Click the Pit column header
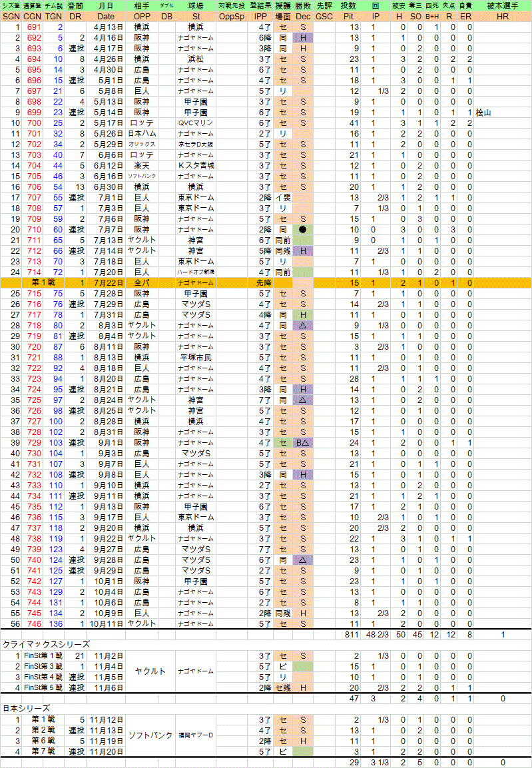Image resolution: width=532 pixels, height=768 pixels. click(x=348, y=17)
